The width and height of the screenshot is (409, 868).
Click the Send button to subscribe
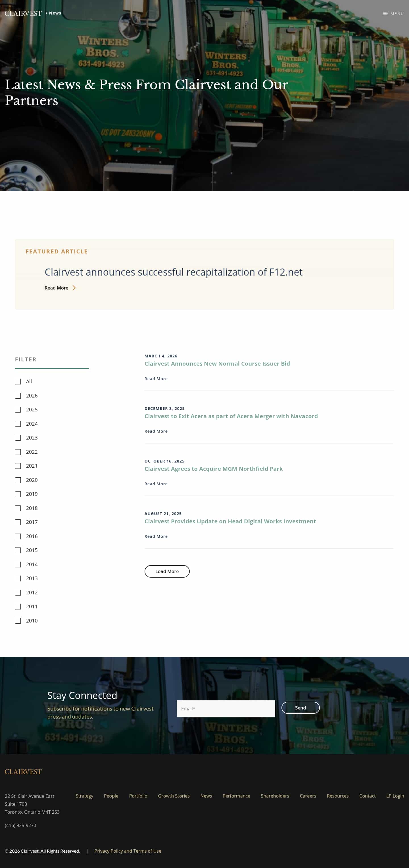tap(300, 707)
